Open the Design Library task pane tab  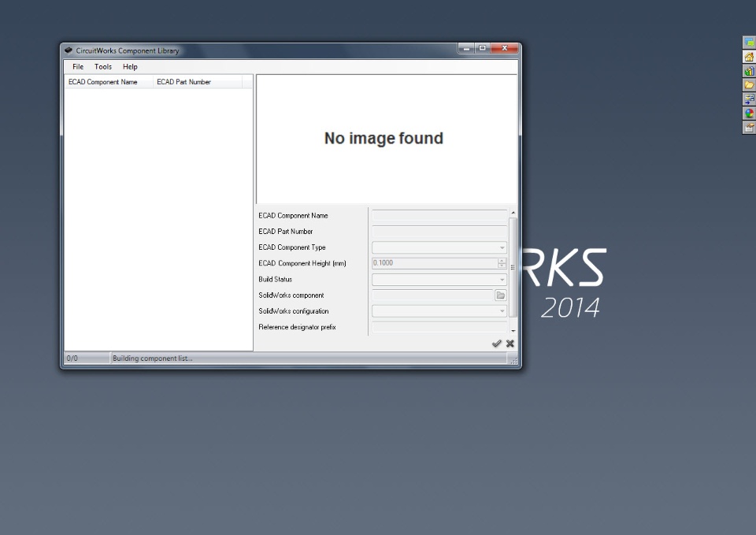pos(749,71)
